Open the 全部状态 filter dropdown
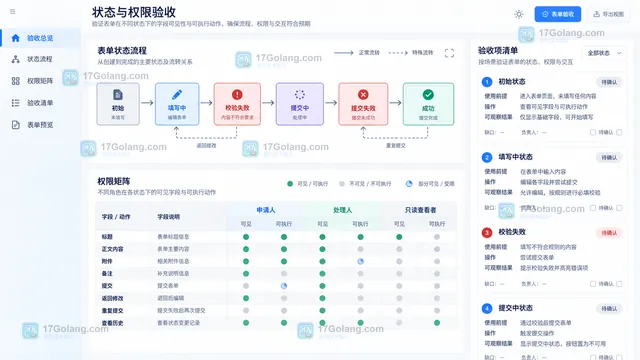The image size is (640, 360). 604,53
